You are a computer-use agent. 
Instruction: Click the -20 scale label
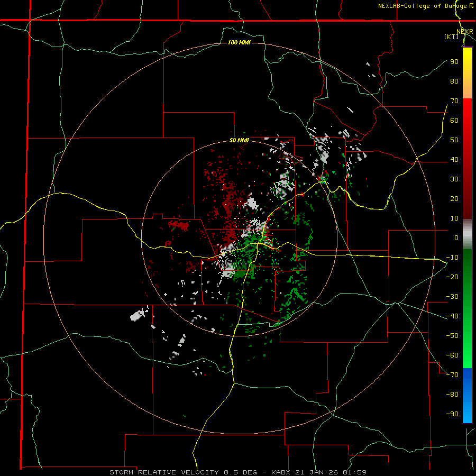coord(452,277)
